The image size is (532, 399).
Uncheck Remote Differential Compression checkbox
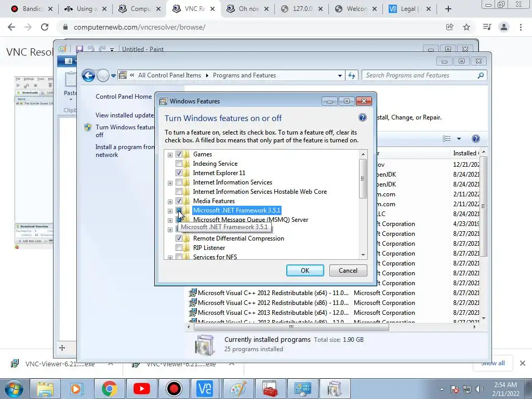click(x=179, y=238)
